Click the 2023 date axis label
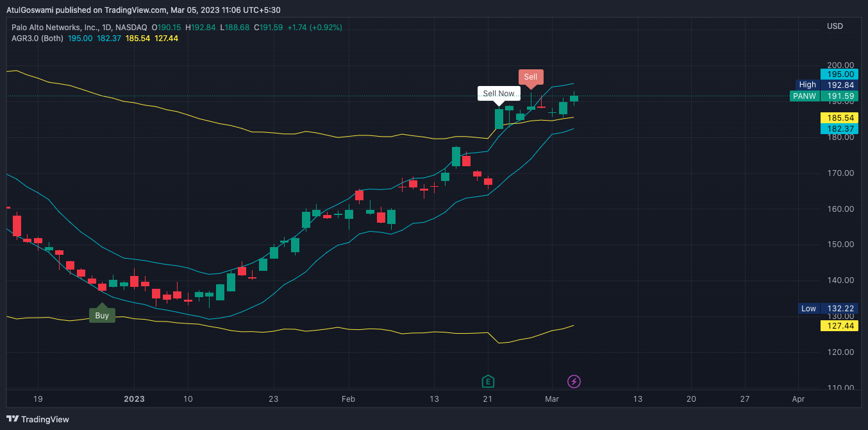This screenshot has height=430, width=868. pos(134,399)
